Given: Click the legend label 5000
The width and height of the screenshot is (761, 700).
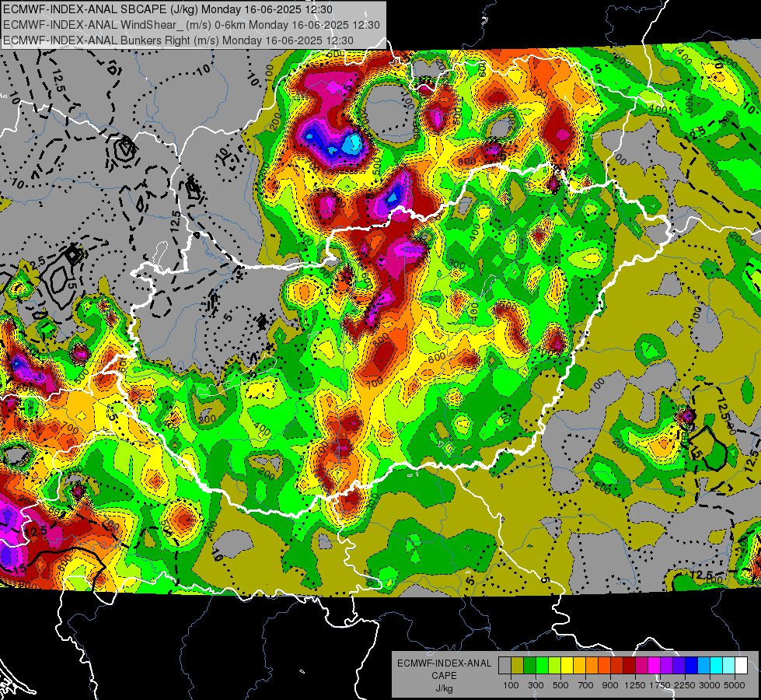Looking at the screenshot, I should 735,685.
